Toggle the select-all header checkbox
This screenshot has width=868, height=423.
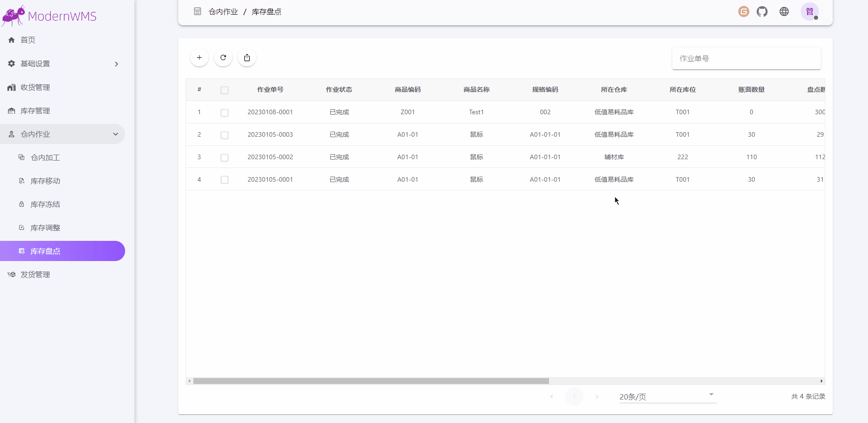(225, 90)
